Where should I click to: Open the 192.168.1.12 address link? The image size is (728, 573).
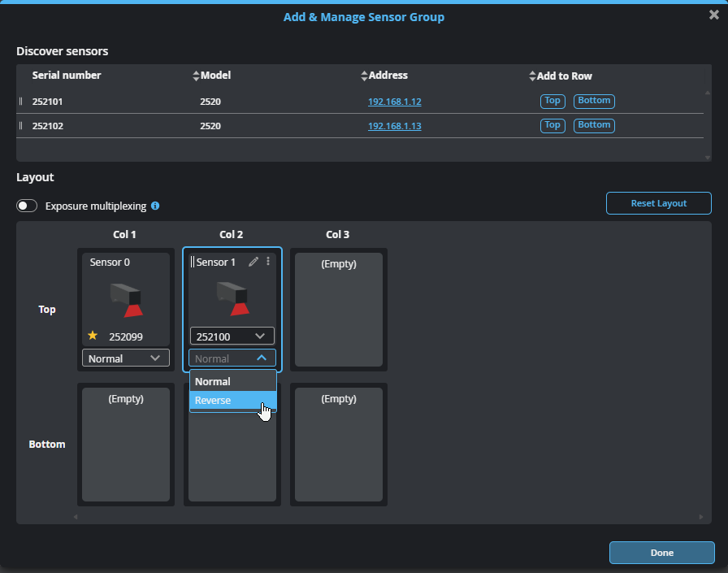click(394, 102)
